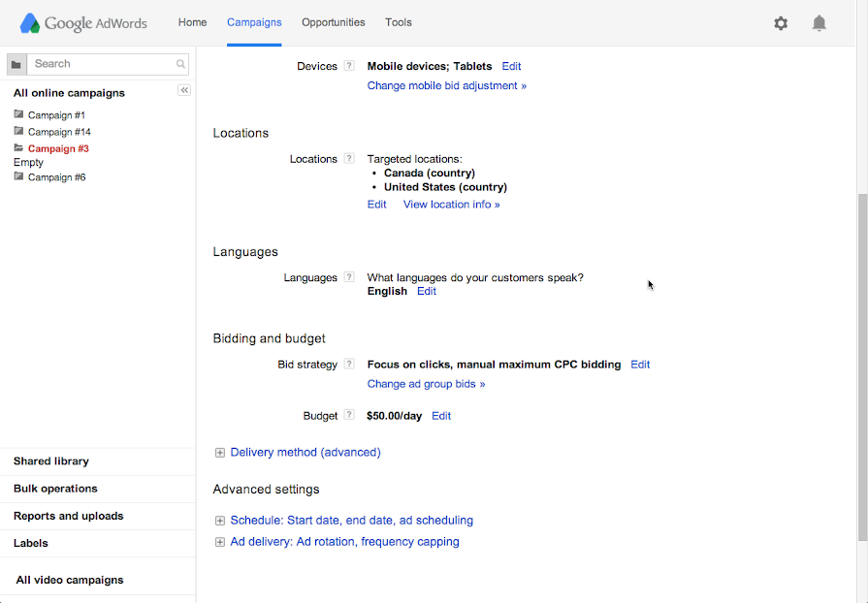Collapse the left sidebar panel

pyautogui.click(x=184, y=90)
